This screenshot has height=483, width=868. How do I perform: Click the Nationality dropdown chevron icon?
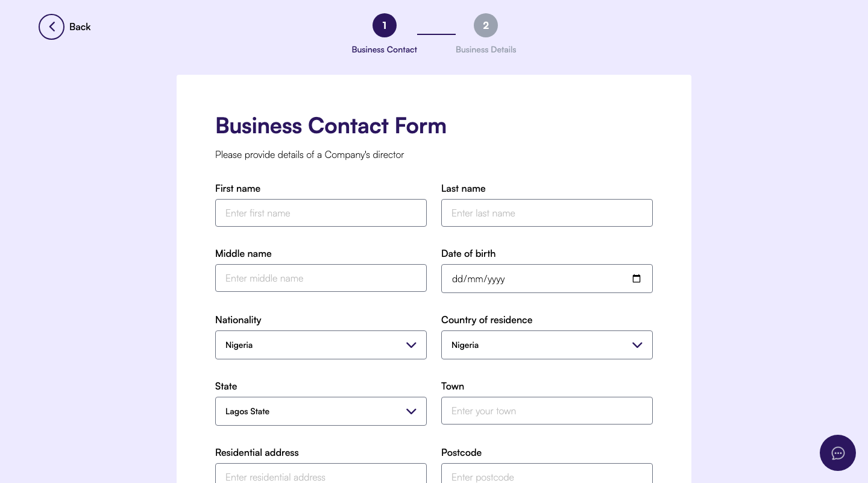point(411,345)
